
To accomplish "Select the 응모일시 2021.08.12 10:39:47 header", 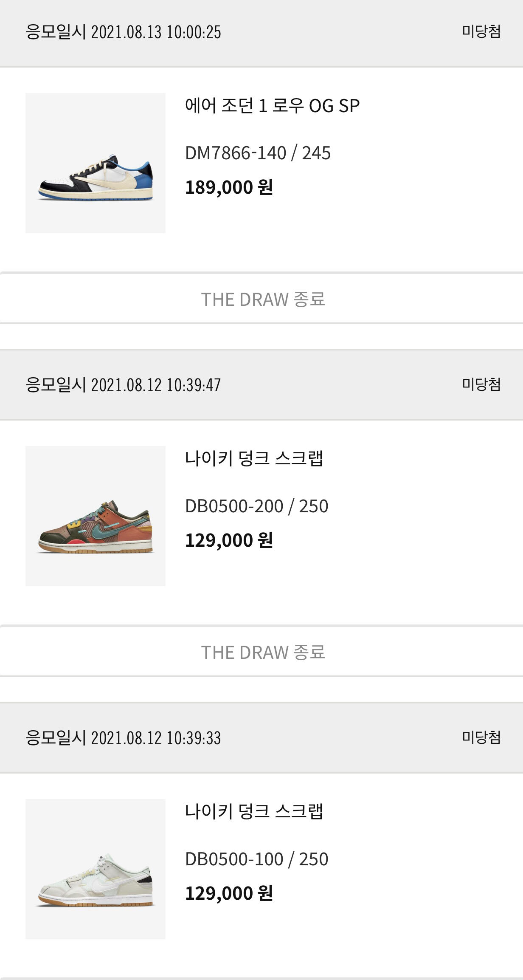I will pos(123,385).
